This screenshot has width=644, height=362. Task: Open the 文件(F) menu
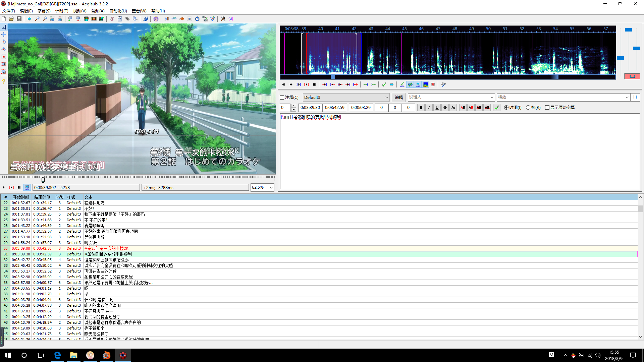coord(9,11)
